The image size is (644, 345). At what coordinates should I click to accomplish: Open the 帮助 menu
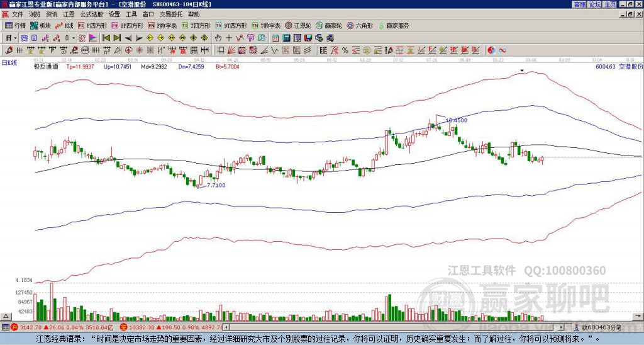(194, 14)
